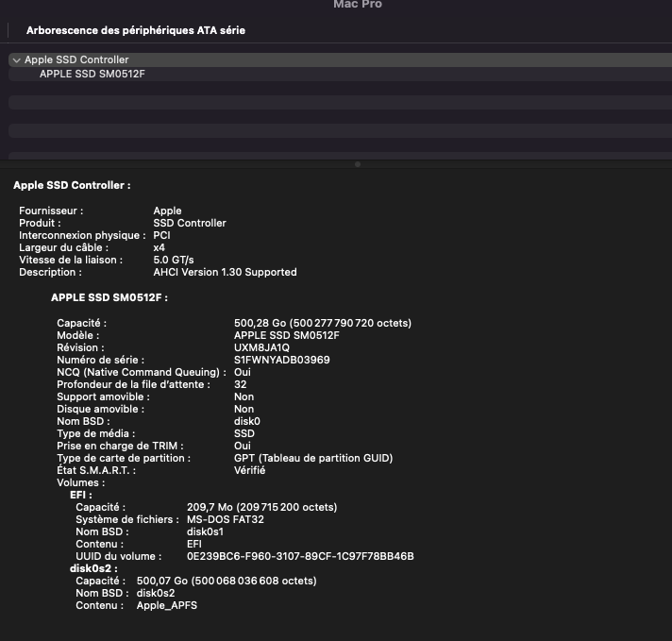This screenshot has height=641, width=672.
Task: Click the media type value 'SSD'
Action: coord(244,433)
